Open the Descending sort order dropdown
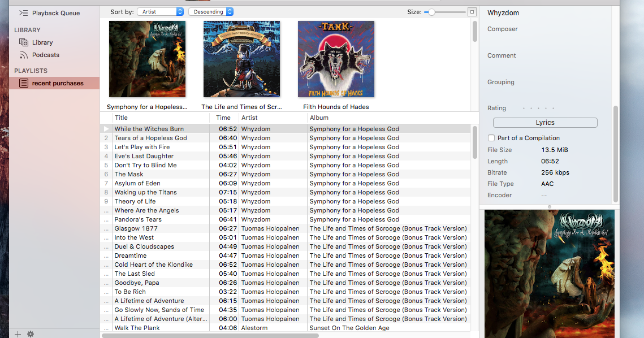 pyautogui.click(x=211, y=12)
